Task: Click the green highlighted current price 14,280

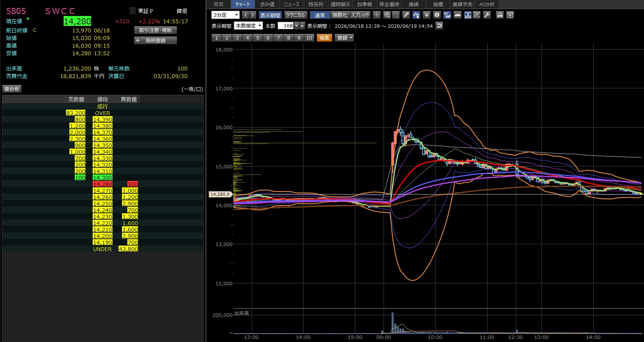Action: pos(77,21)
